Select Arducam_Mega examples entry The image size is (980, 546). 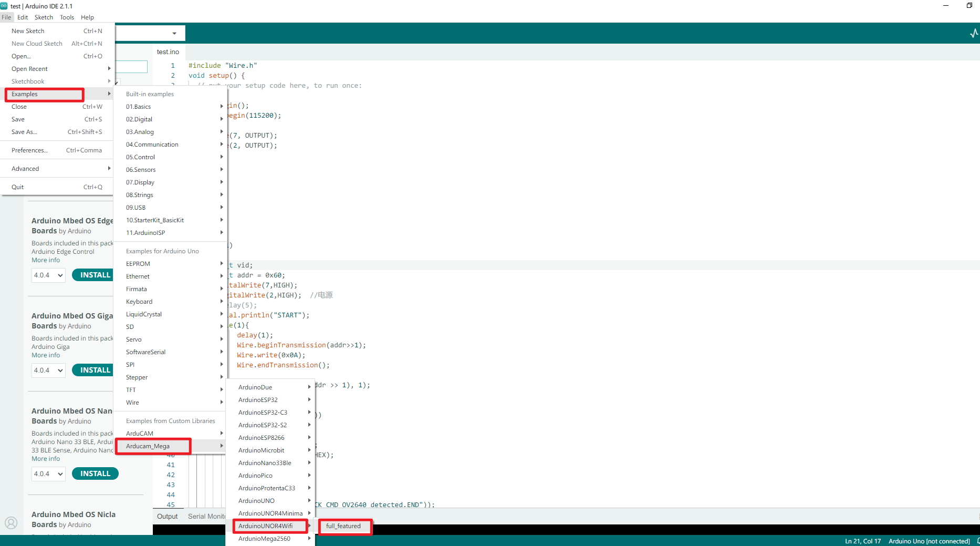tap(171, 446)
